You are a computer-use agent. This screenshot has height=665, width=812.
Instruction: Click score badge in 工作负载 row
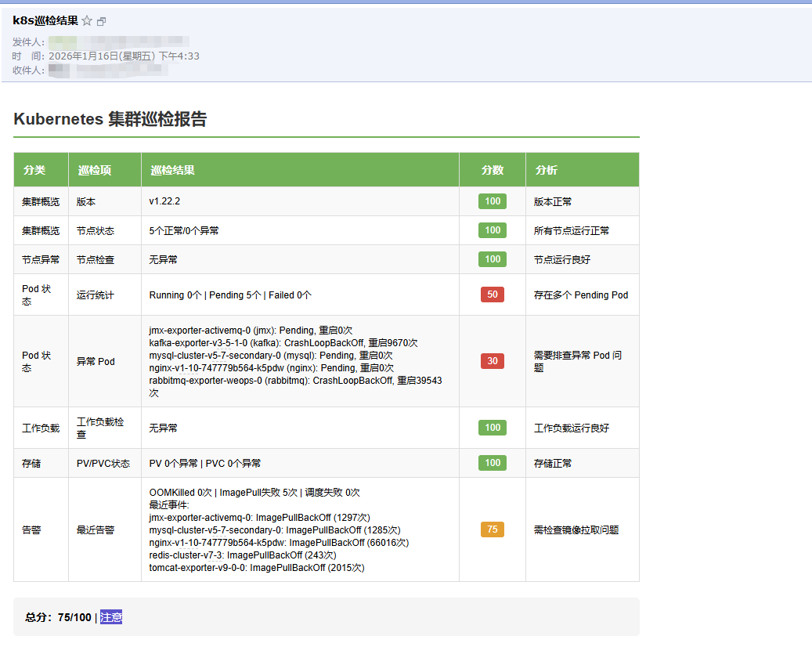(493, 428)
